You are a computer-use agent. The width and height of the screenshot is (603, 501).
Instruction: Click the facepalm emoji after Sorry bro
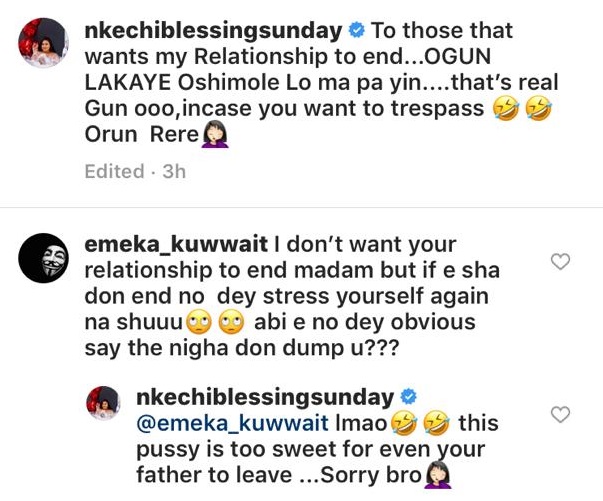[438, 475]
